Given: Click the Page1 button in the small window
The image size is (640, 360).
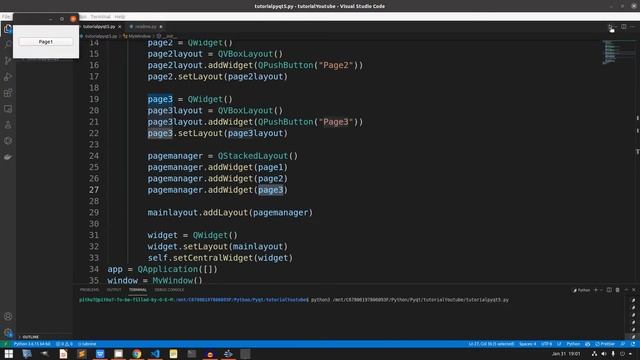Looking at the screenshot, I should (x=46, y=42).
